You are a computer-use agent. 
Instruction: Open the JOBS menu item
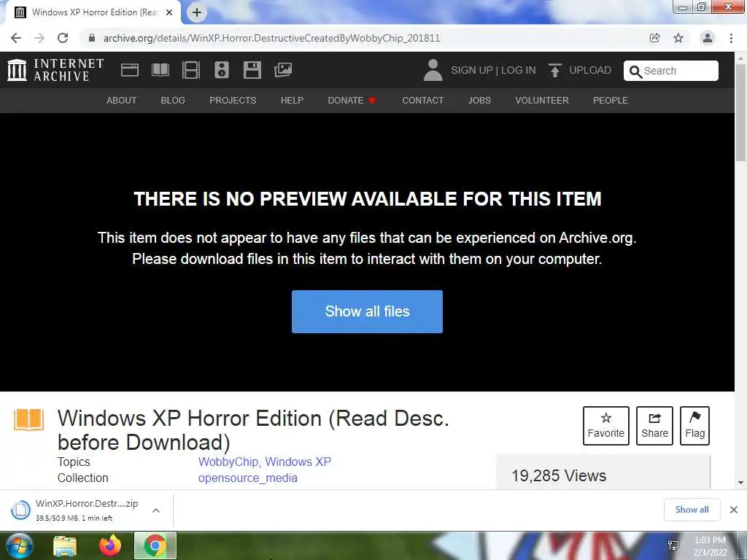pyautogui.click(x=479, y=101)
